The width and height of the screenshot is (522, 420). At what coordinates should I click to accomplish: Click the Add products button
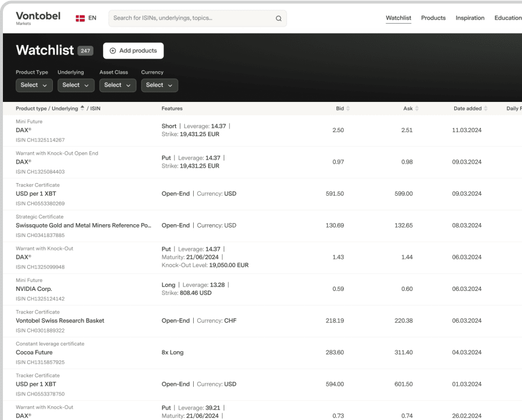pyautogui.click(x=133, y=50)
